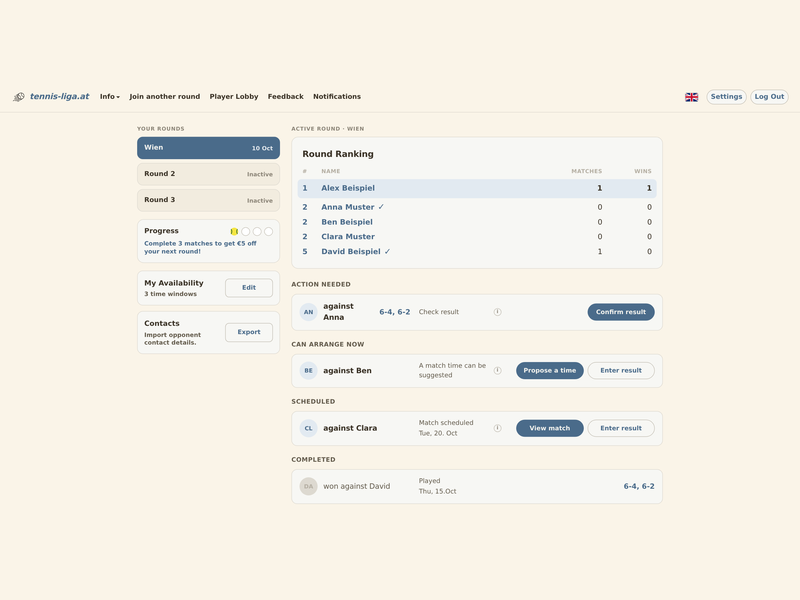Switch language via the UK flag icon

point(691,97)
